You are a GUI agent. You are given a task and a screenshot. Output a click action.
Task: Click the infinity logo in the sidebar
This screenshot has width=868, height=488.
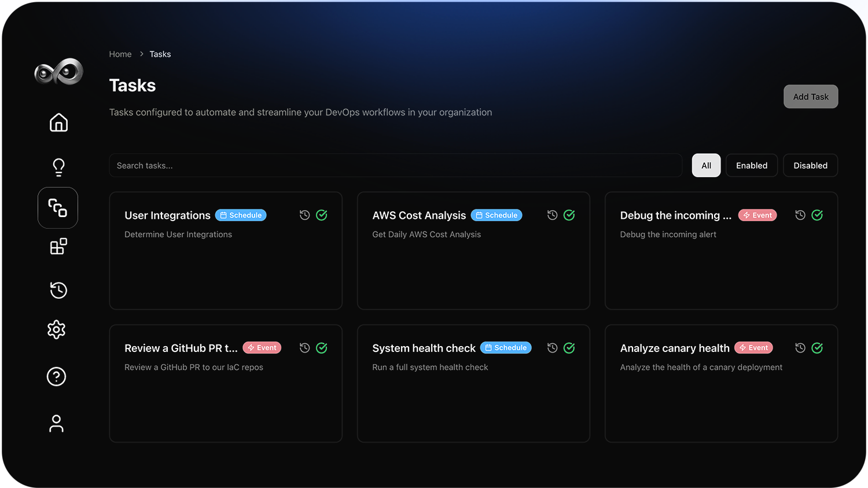[58, 72]
